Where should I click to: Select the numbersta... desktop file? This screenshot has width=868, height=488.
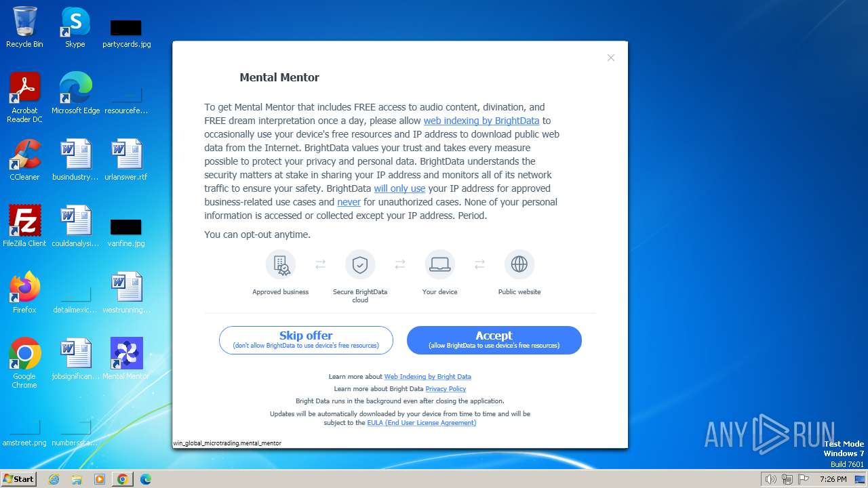[75, 432]
